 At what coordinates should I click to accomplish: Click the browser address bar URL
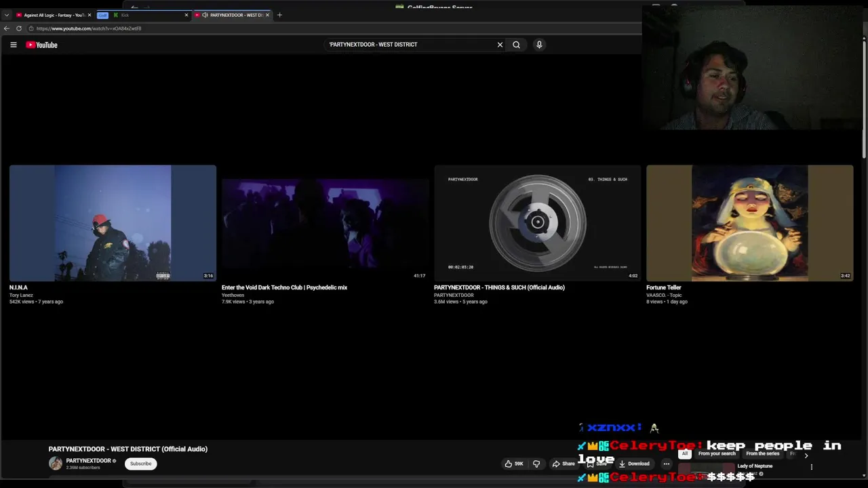pyautogui.click(x=89, y=28)
